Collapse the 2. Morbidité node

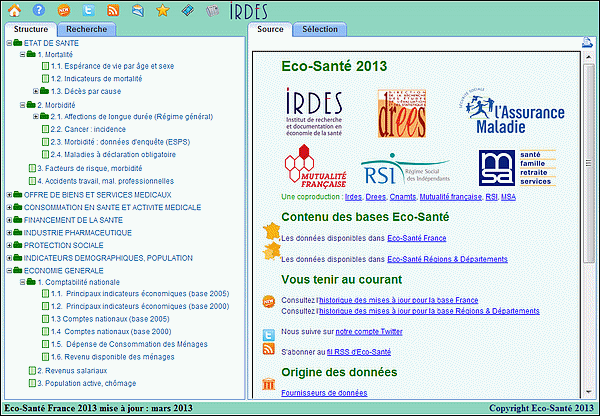(23, 105)
